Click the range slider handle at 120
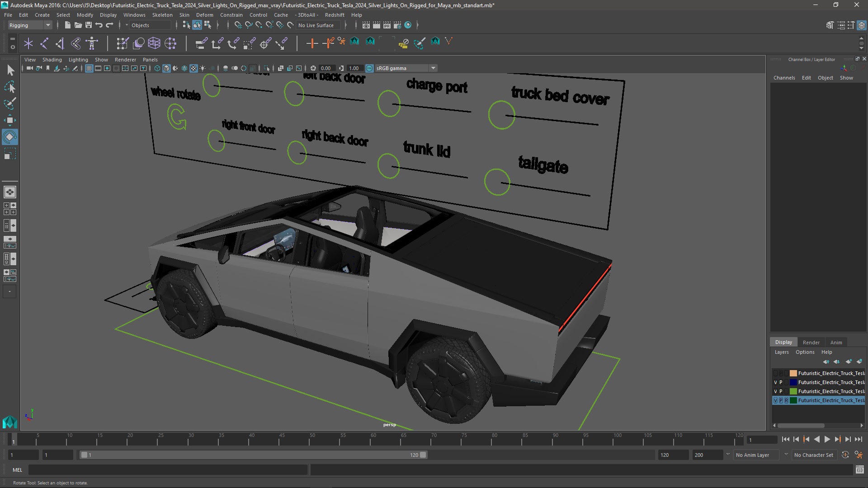The height and width of the screenshot is (488, 868). click(x=423, y=455)
